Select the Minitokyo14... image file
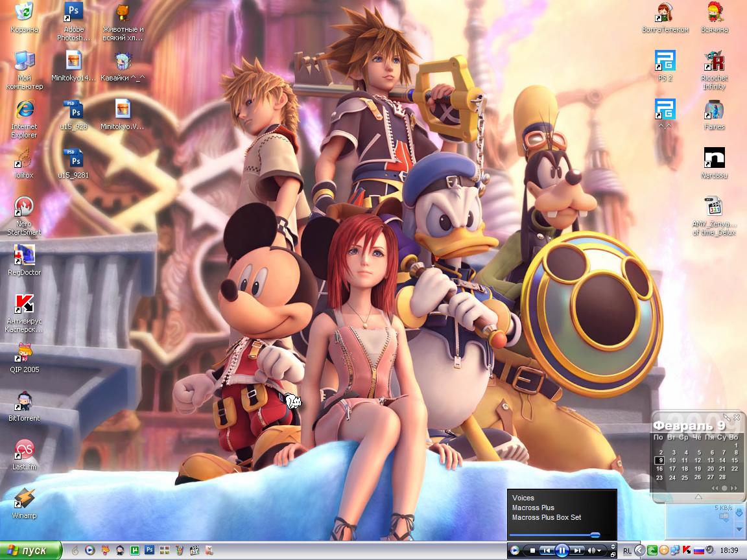Viewport: 747px width, 560px height. click(x=73, y=66)
